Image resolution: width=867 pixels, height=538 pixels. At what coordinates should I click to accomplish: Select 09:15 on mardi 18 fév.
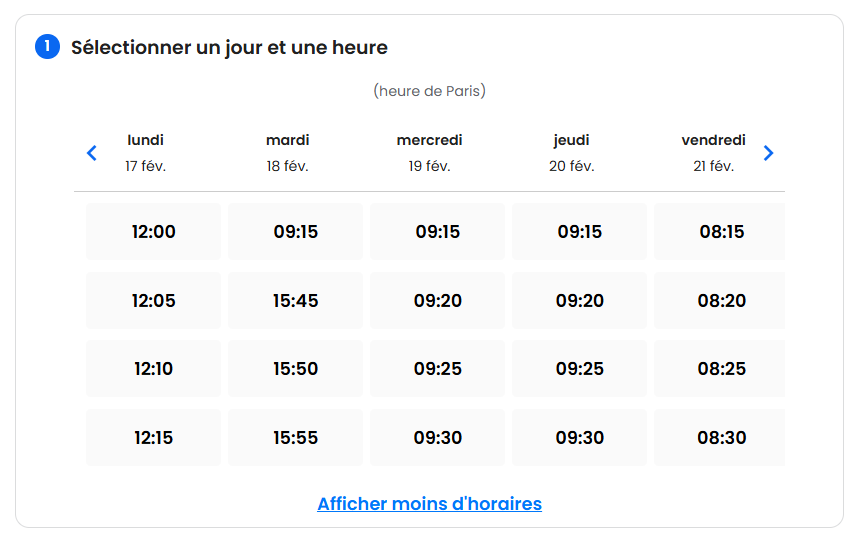click(295, 231)
